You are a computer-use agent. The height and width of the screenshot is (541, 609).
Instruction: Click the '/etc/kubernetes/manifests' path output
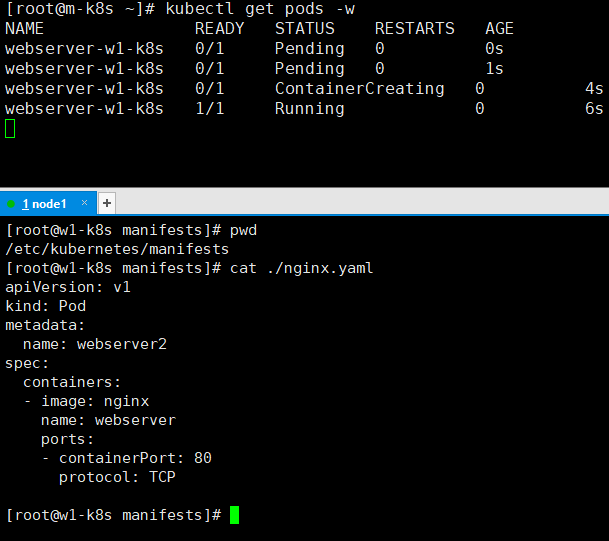point(117,249)
